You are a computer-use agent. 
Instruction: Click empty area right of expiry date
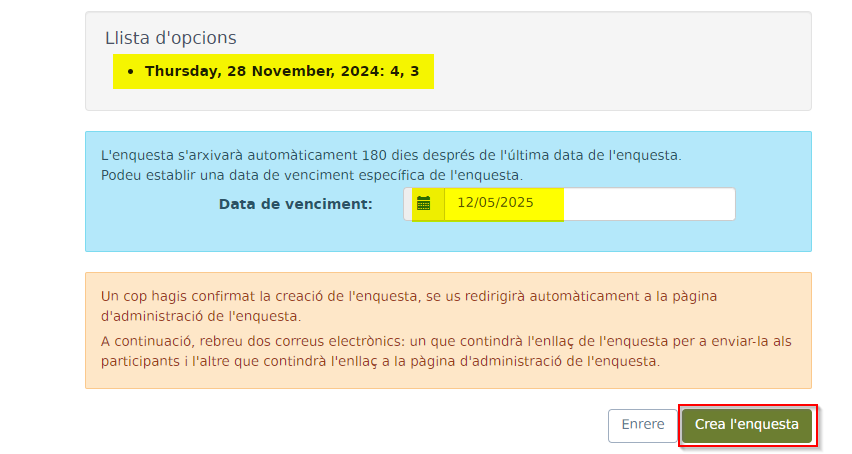click(649, 204)
